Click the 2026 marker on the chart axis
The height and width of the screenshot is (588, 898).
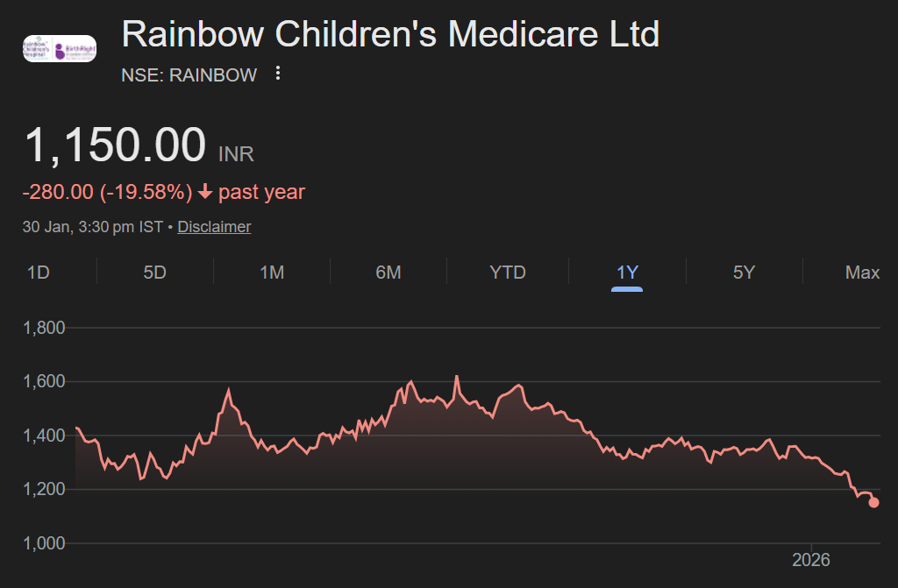coord(812,559)
